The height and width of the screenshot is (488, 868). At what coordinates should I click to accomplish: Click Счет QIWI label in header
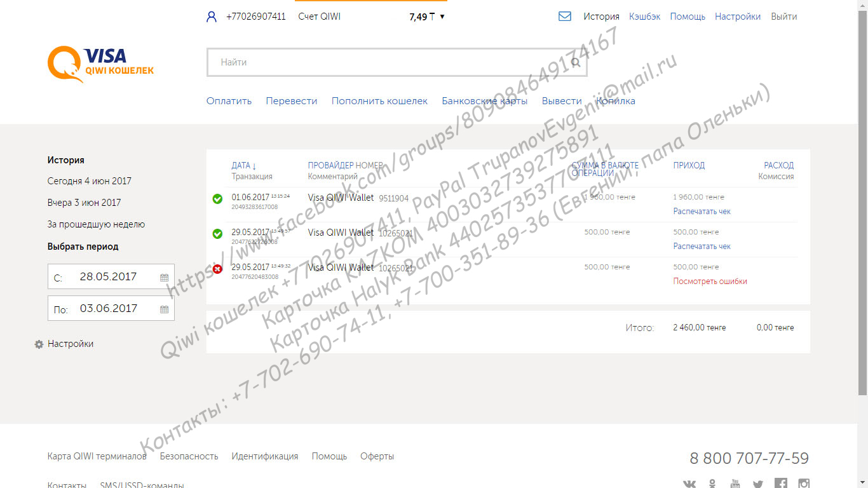(320, 17)
